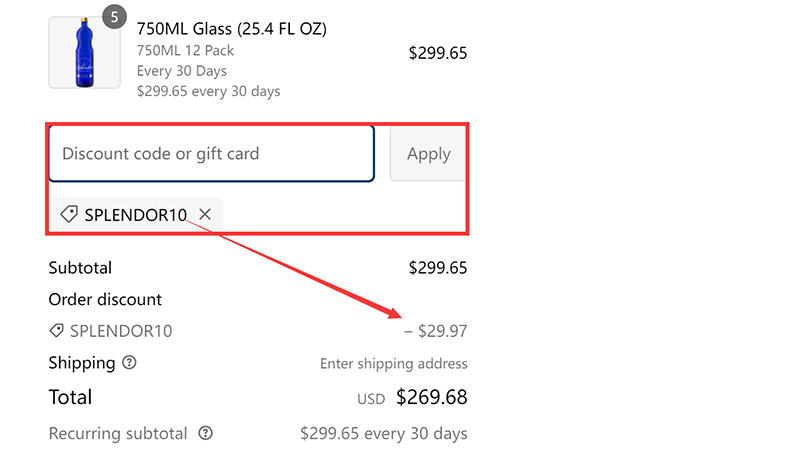Viewport: 800px width, 460px height.
Task: Click the SPLENDOR10 chip label
Action: pos(135,214)
